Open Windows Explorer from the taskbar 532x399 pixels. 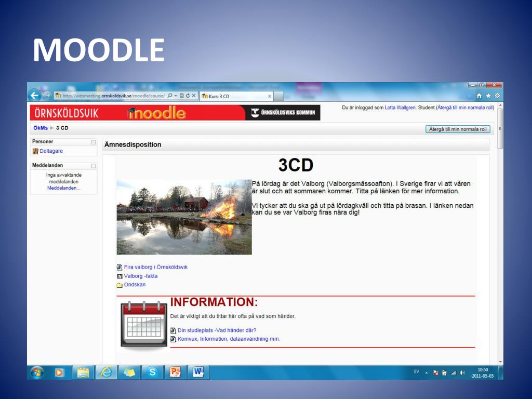83,373
